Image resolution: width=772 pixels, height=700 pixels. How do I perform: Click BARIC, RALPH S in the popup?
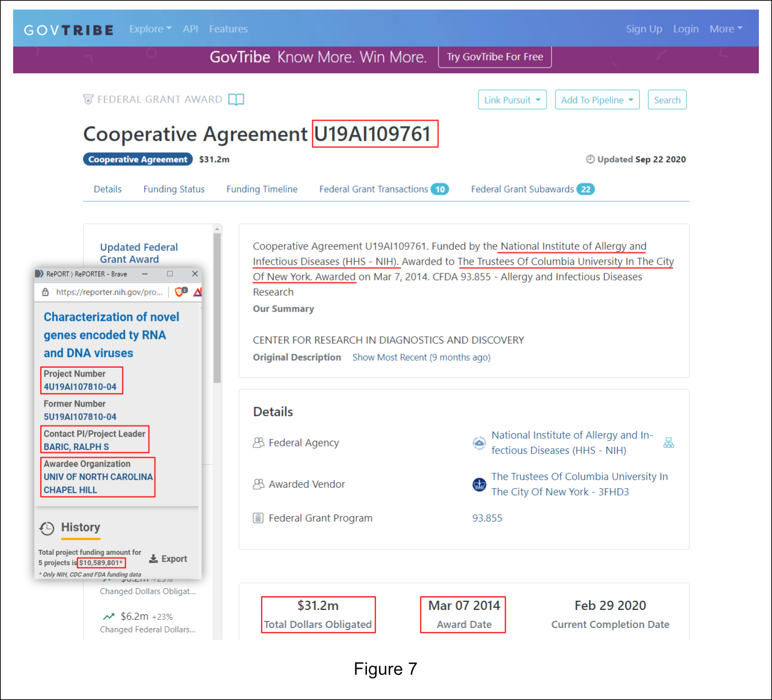click(x=76, y=447)
